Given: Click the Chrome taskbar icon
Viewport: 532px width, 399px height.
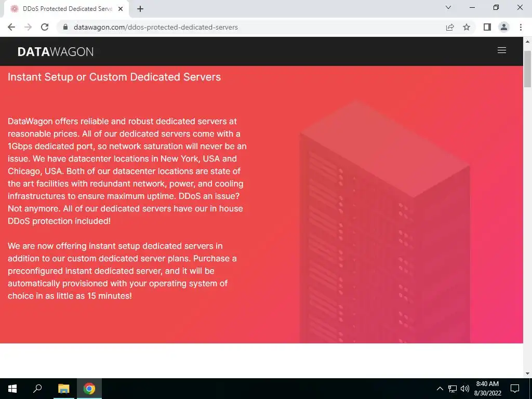Looking at the screenshot, I should coord(89,389).
